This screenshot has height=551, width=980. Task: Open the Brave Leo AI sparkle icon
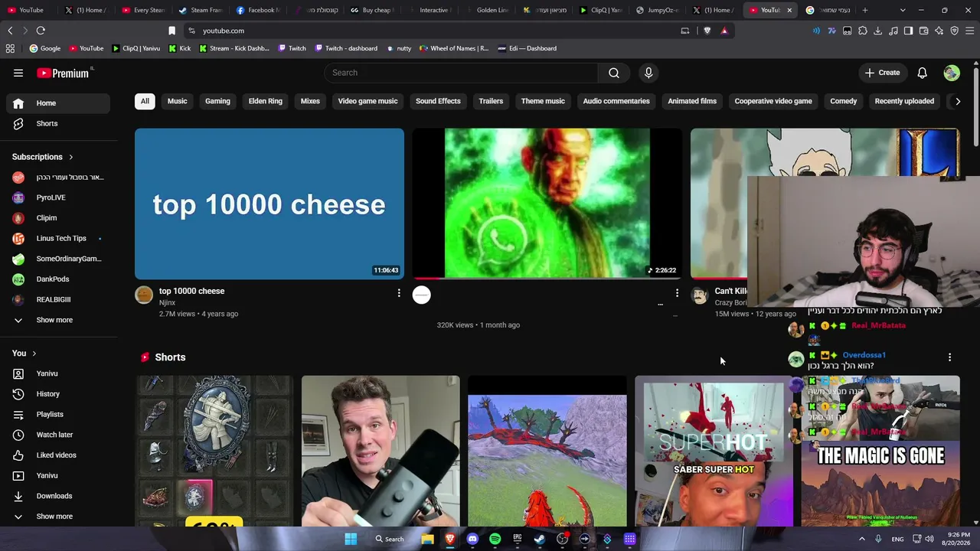[939, 31]
